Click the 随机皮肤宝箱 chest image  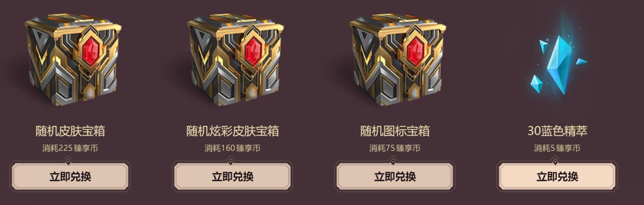pyautogui.click(x=72, y=60)
